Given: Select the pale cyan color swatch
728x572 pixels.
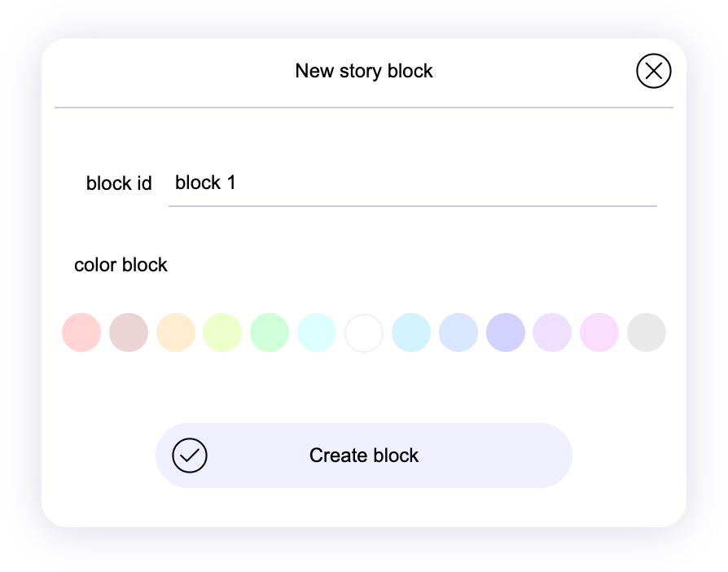Looking at the screenshot, I should pos(317,332).
